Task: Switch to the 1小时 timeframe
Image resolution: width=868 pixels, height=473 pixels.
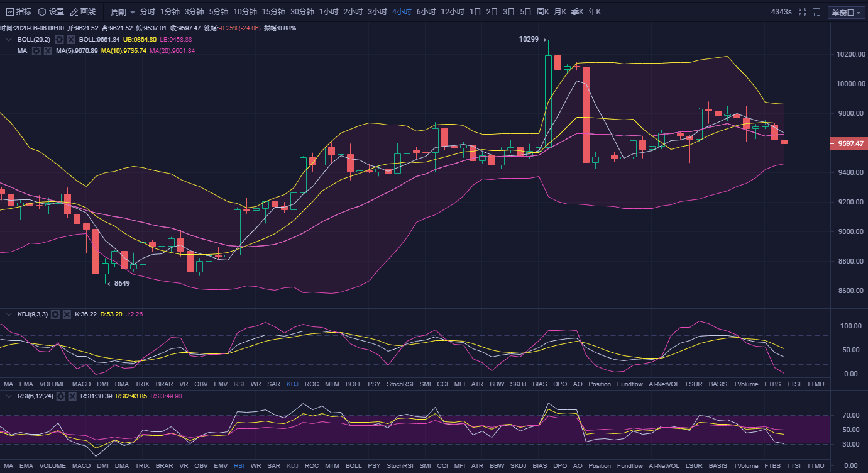Action: (328, 12)
